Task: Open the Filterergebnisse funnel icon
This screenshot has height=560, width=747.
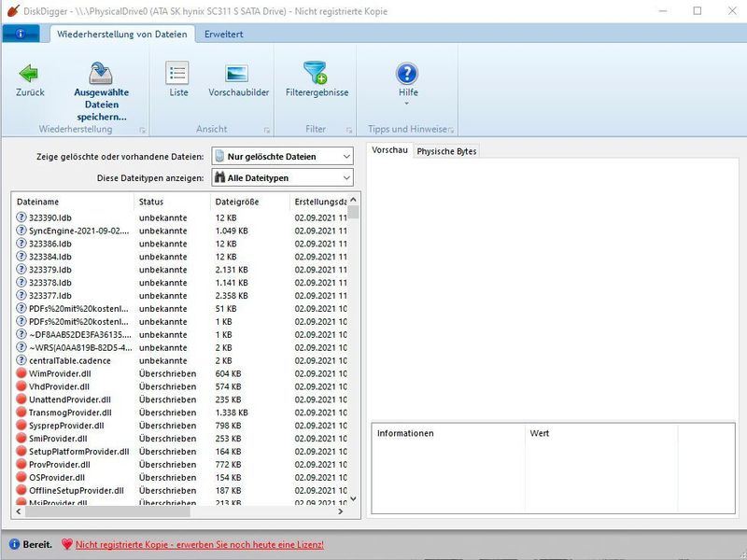Action: point(316,73)
